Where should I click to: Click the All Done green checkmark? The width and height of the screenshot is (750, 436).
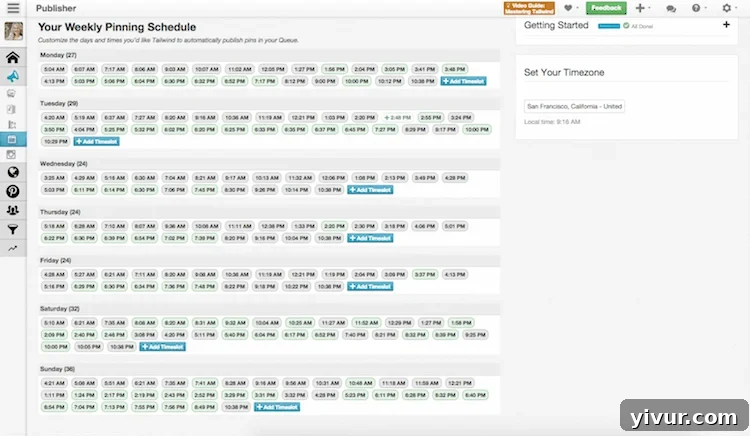(626, 26)
